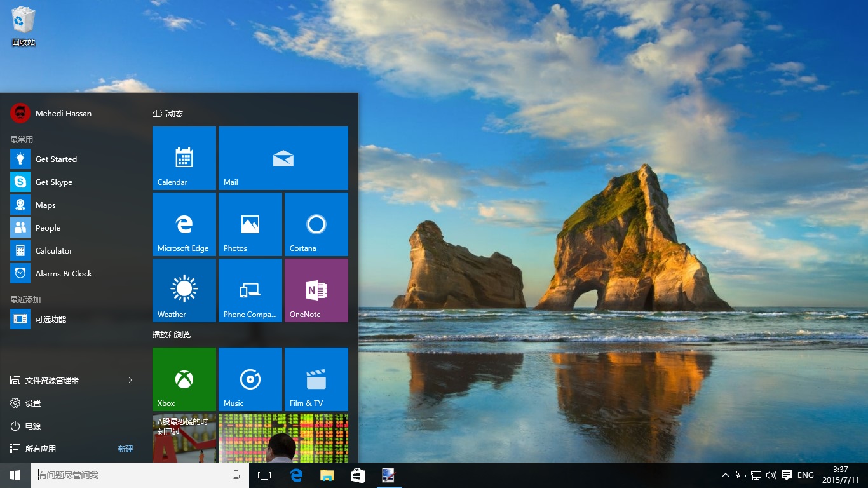Open the purple OneNote tile
This screenshot has width=868, height=488.
[316, 290]
